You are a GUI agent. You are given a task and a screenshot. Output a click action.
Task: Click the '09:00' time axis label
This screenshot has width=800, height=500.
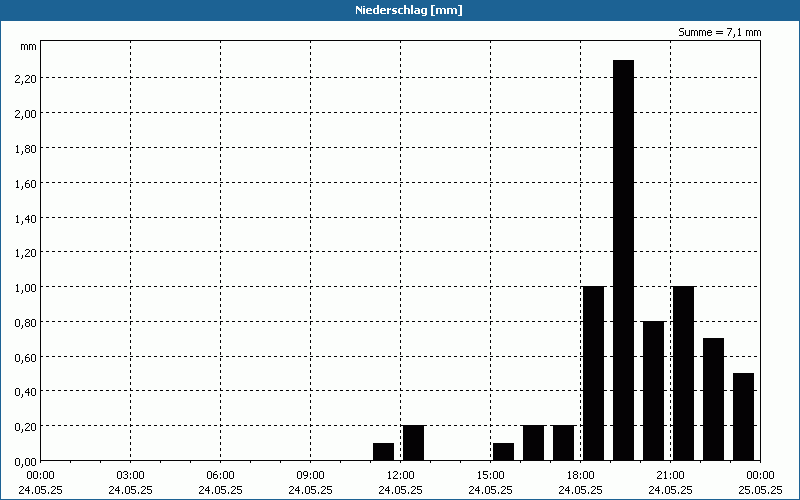(x=310, y=476)
